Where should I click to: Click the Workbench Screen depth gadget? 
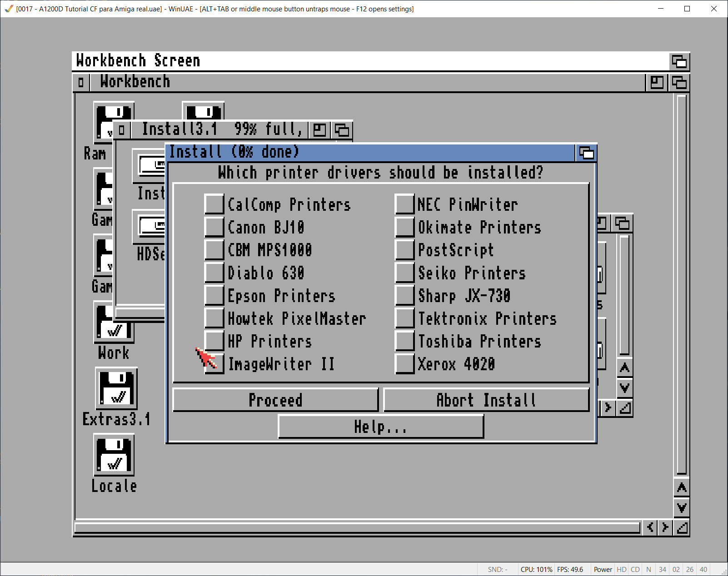click(x=679, y=61)
